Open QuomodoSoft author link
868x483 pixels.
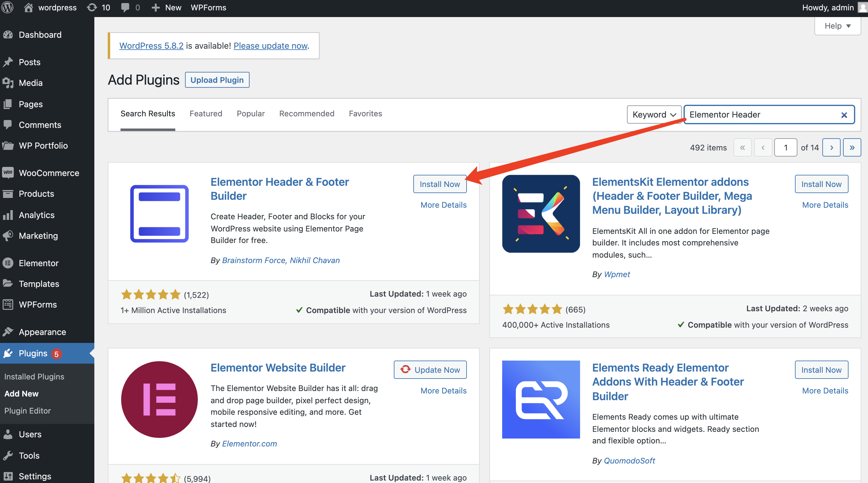(629, 461)
